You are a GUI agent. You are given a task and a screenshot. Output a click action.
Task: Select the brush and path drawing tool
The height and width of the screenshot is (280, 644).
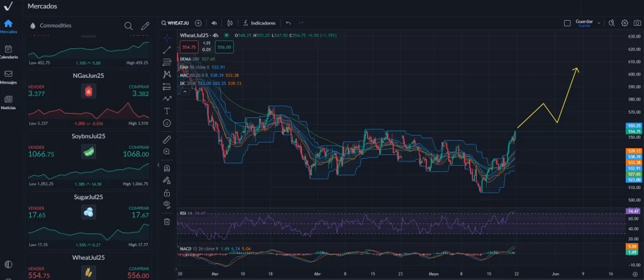point(167,99)
